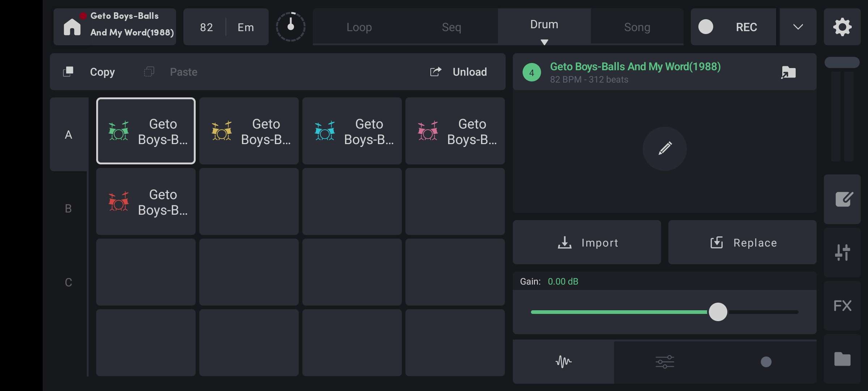This screenshot has height=391, width=868.
Task: Open the edit note sidebar icon
Action: click(x=842, y=199)
